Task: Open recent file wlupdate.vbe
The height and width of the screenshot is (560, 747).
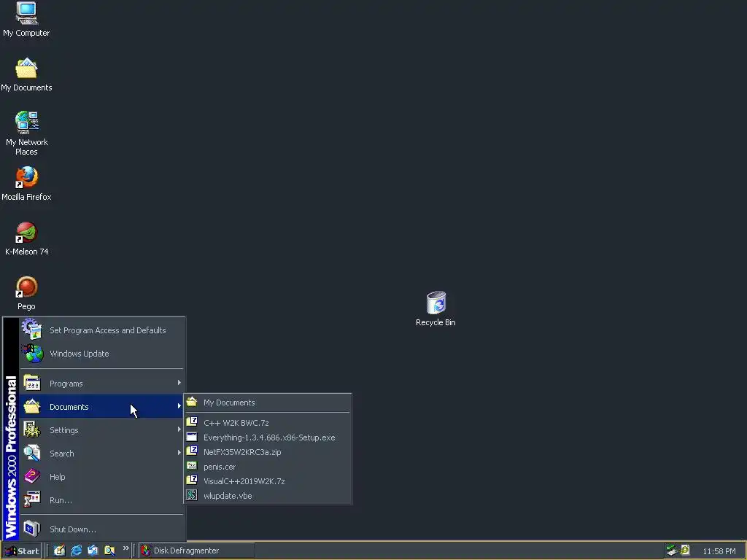Action: click(x=267, y=496)
